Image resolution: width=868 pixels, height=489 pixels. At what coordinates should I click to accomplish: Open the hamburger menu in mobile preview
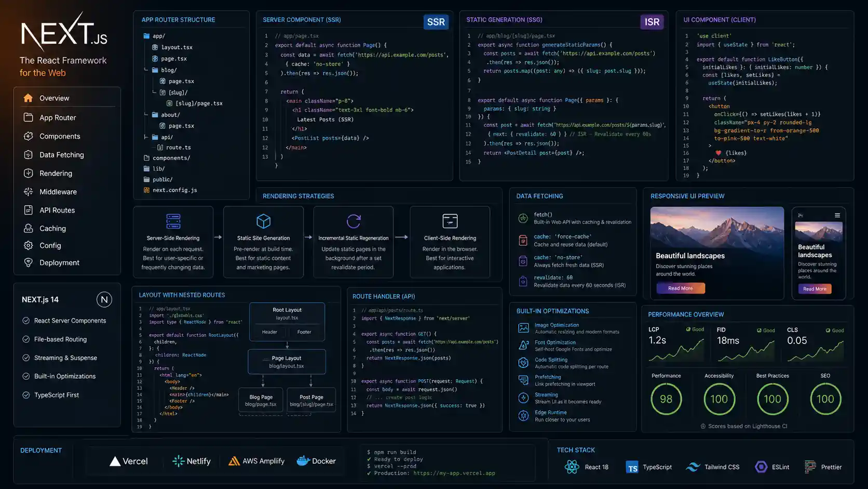click(837, 215)
